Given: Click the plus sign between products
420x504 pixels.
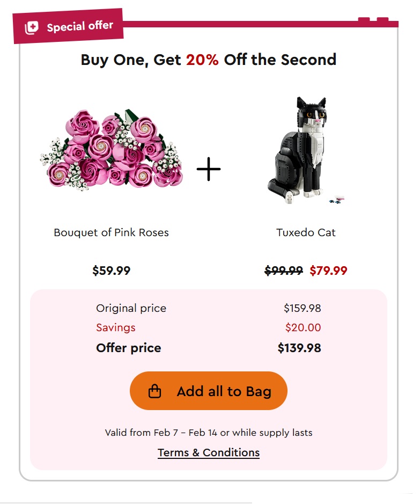Looking at the screenshot, I should pyautogui.click(x=209, y=170).
